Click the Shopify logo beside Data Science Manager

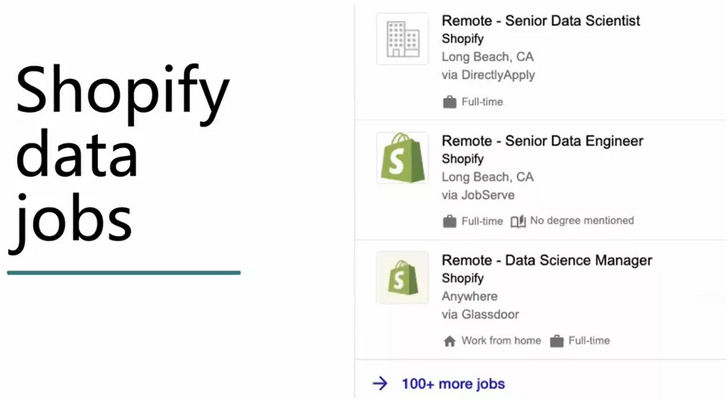tap(402, 278)
